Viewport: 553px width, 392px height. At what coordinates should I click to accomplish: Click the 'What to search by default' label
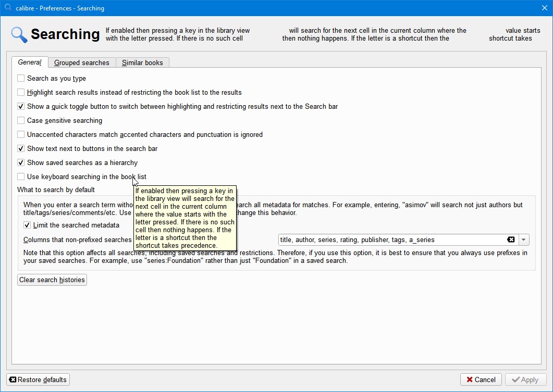tap(56, 190)
